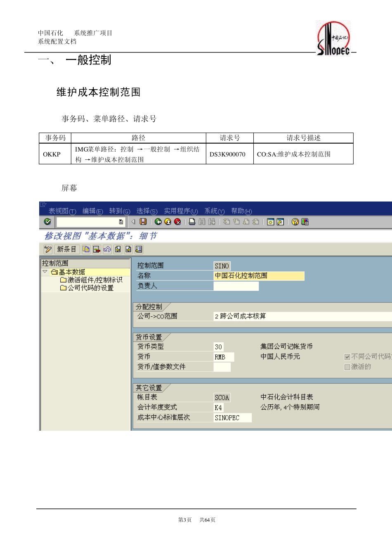Open the 编辑(E) menu

click(x=92, y=211)
